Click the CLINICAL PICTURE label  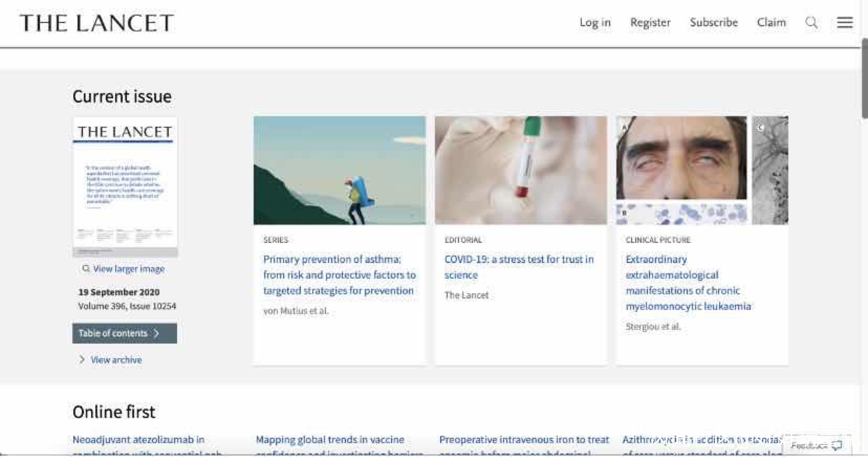coord(658,240)
